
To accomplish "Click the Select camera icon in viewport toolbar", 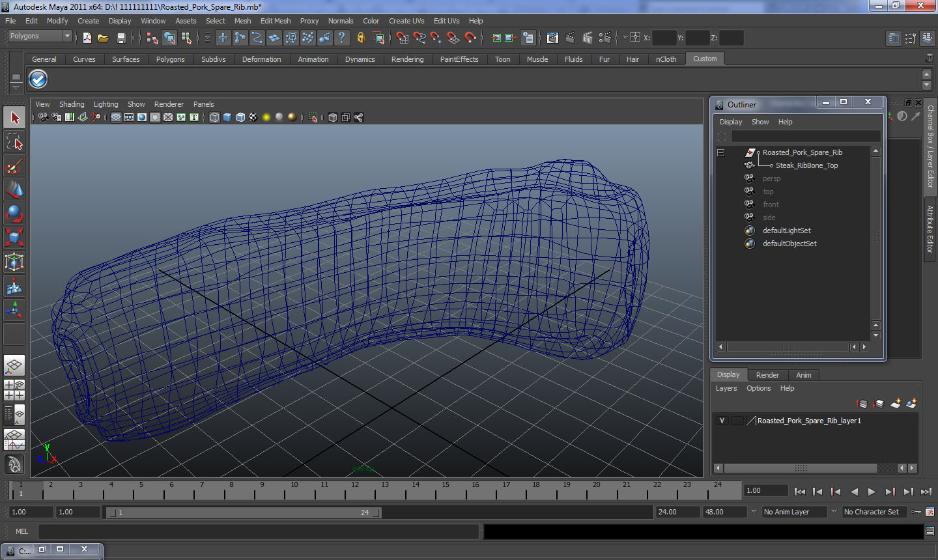I will coord(43,117).
